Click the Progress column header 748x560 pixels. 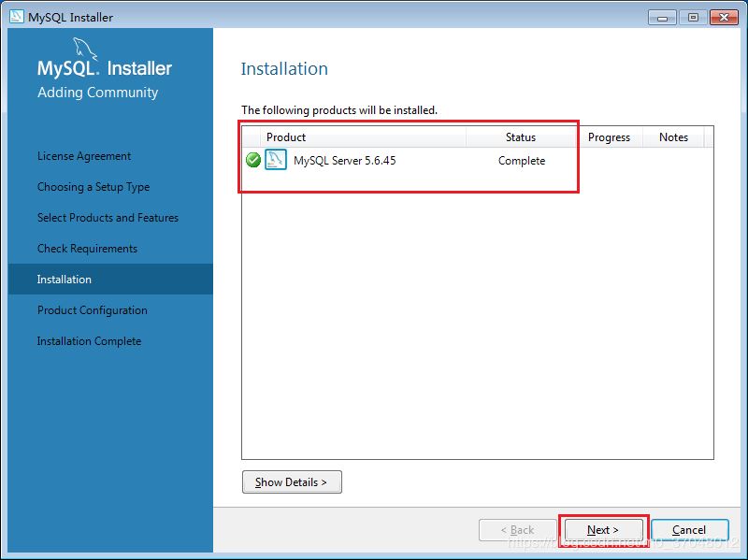pos(609,137)
